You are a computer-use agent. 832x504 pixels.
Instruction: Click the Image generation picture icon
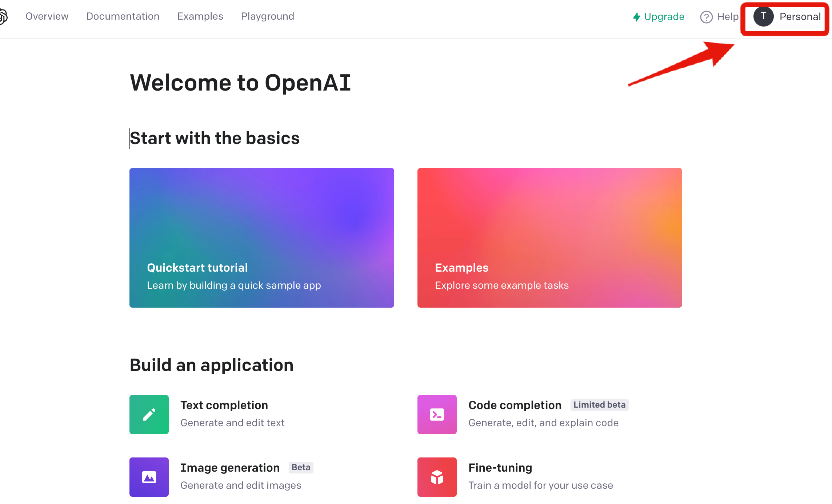(149, 477)
